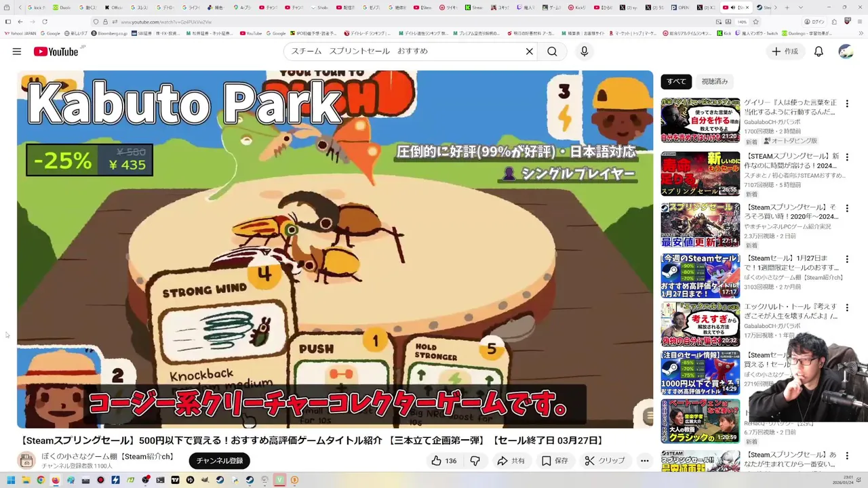Open Yahoo! JAPAN bookmark

click(20, 33)
